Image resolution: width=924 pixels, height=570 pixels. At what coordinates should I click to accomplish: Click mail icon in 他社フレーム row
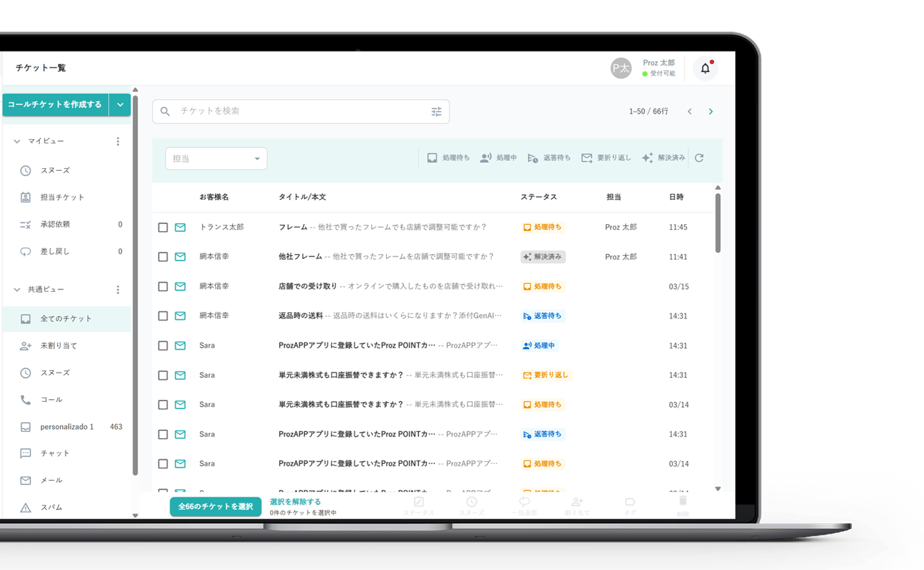pyautogui.click(x=180, y=257)
